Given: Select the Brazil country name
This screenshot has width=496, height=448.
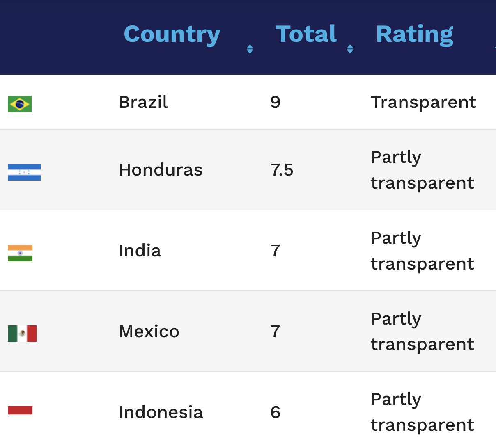Looking at the screenshot, I should 143,102.
